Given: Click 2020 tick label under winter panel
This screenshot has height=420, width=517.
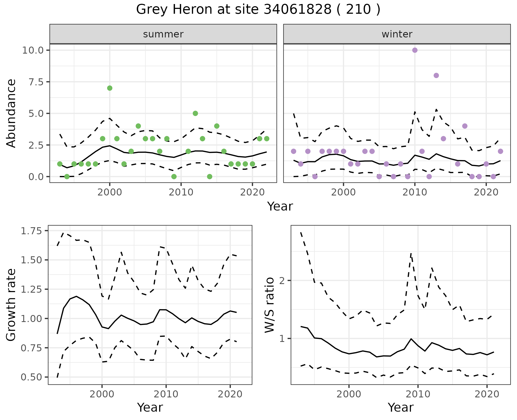Looking at the screenshot, I should 486,192.
